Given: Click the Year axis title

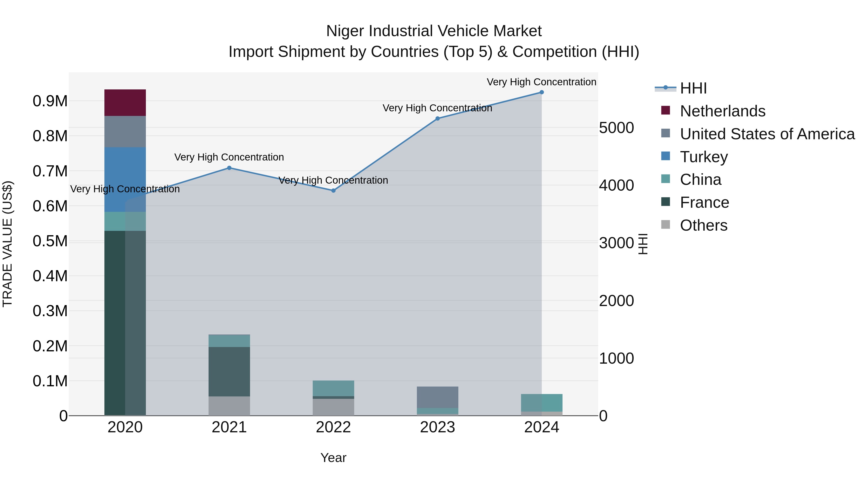Looking at the screenshot, I should [333, 458].
